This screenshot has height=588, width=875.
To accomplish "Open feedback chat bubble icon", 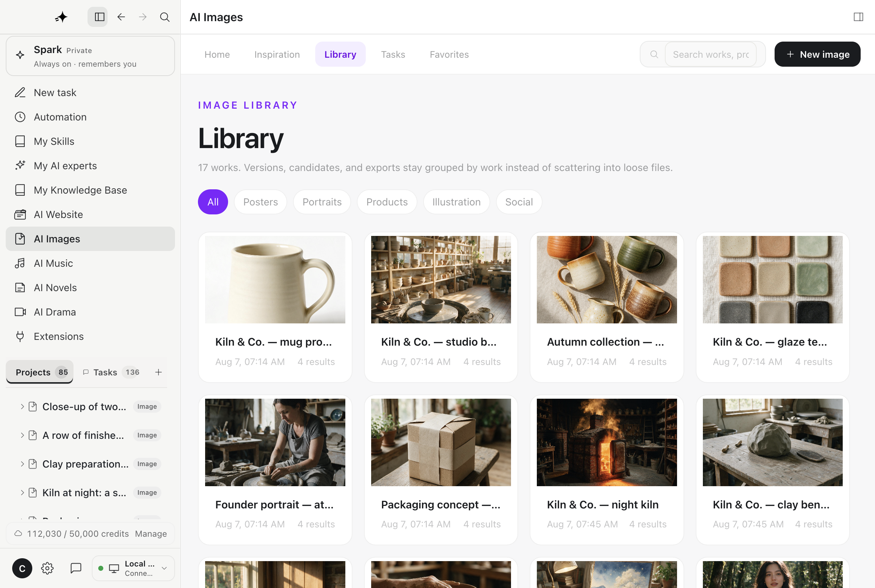I will 76,569.
